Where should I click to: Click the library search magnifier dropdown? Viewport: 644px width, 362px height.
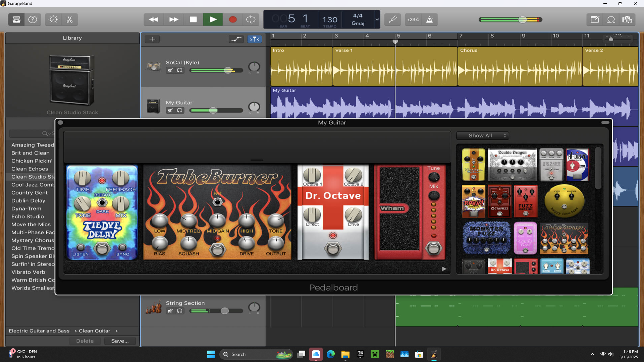[x=46, y=133]
